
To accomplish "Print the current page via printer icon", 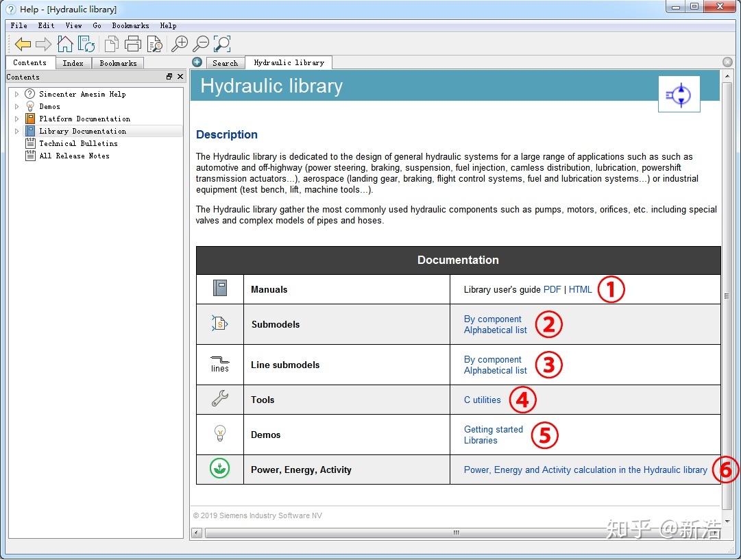I will [133, 44].
